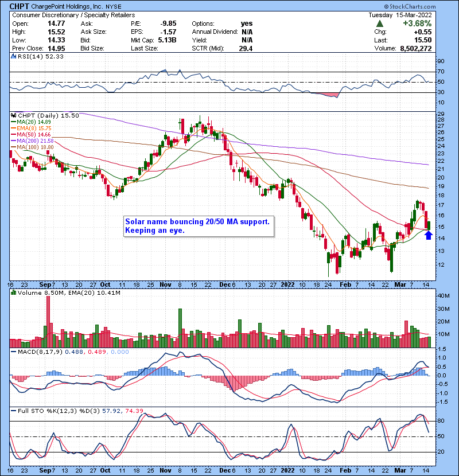
Task: Click the Bid Size label
Action: (x=92, y=49)
